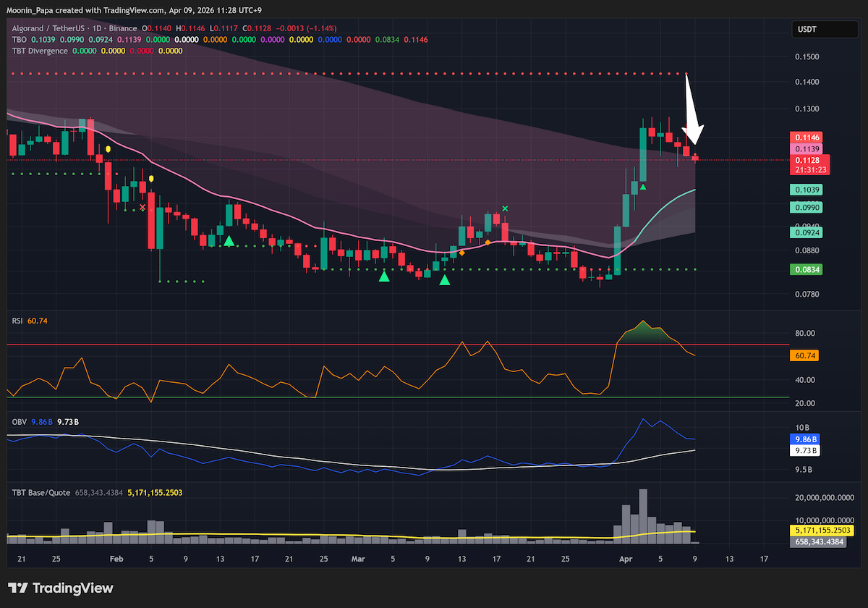Click the green 0.0990 price label
Image resolution: width=868 pixels, height=608 pixels.
coord(807,207)
